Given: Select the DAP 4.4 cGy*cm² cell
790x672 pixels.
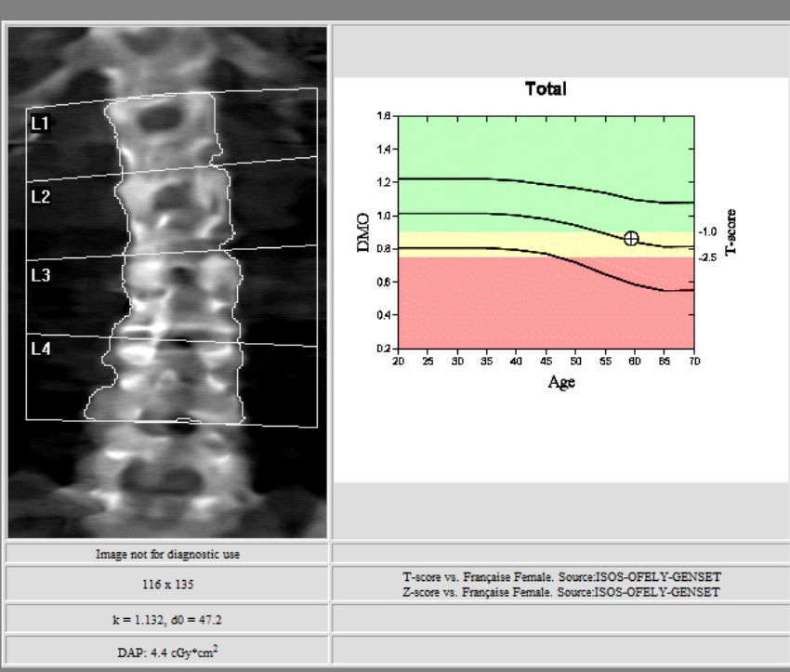Looking at the screenshot, I should [167, 651].
